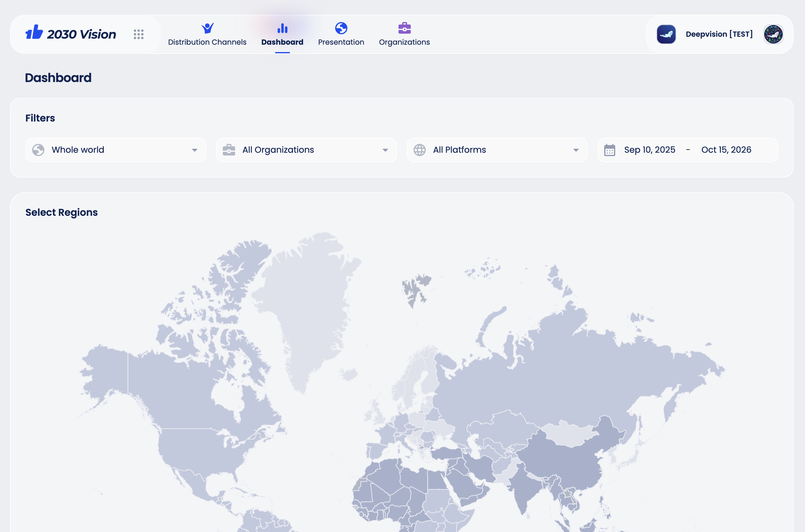Expand the All Platforms dropdown arrow
This screenshot has width=805, height=532.
coord(576,150)
